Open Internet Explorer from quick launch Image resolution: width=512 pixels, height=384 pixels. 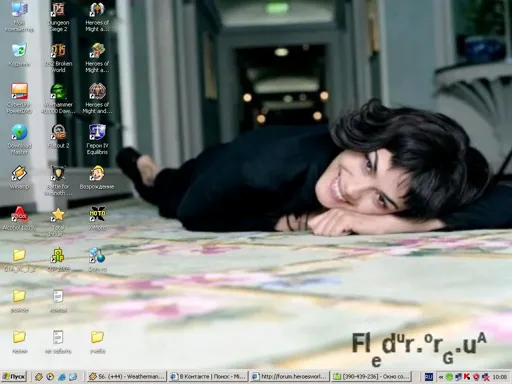(x=62, y=377)
